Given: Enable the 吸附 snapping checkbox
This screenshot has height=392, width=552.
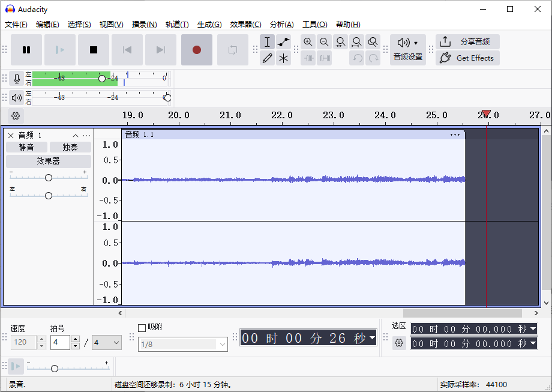Looking at the screenshot, I should pyautogui.click(x=142, y=327).
